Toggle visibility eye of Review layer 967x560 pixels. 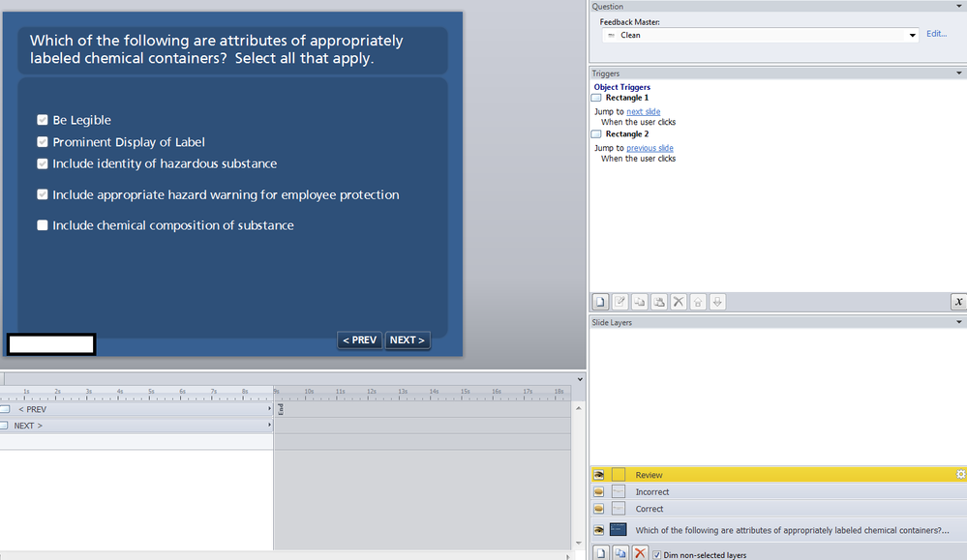[599, 474]
